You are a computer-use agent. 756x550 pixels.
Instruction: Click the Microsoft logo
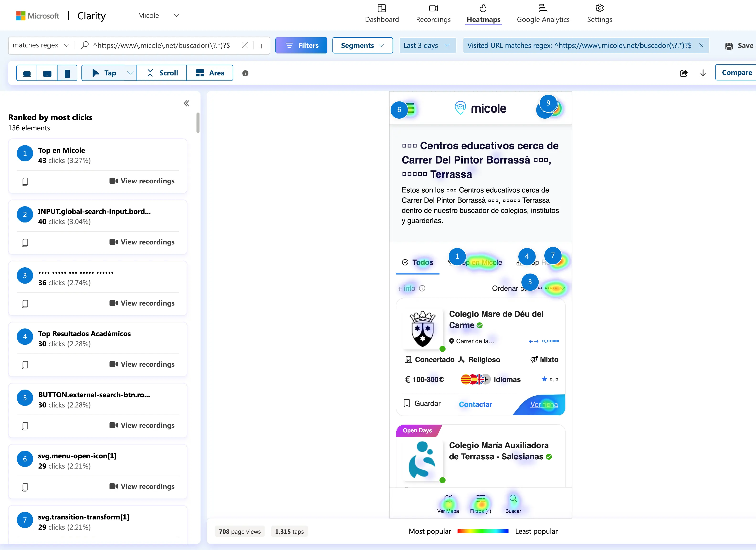tap(38, 16)
